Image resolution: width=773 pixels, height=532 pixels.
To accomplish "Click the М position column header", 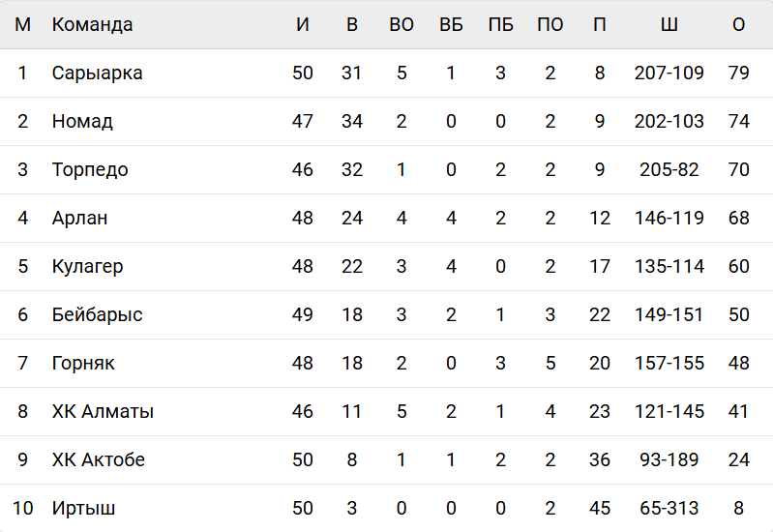I will pyautogui.click(x=23, y=24).
